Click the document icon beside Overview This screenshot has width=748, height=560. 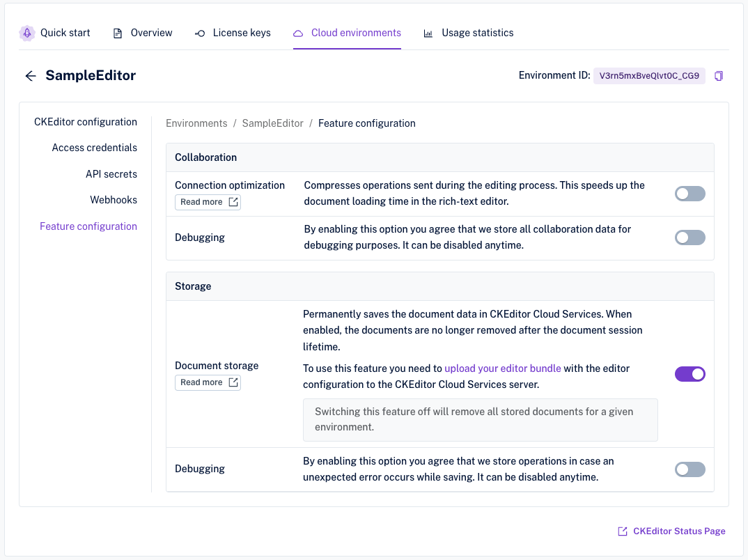[117, 33]
